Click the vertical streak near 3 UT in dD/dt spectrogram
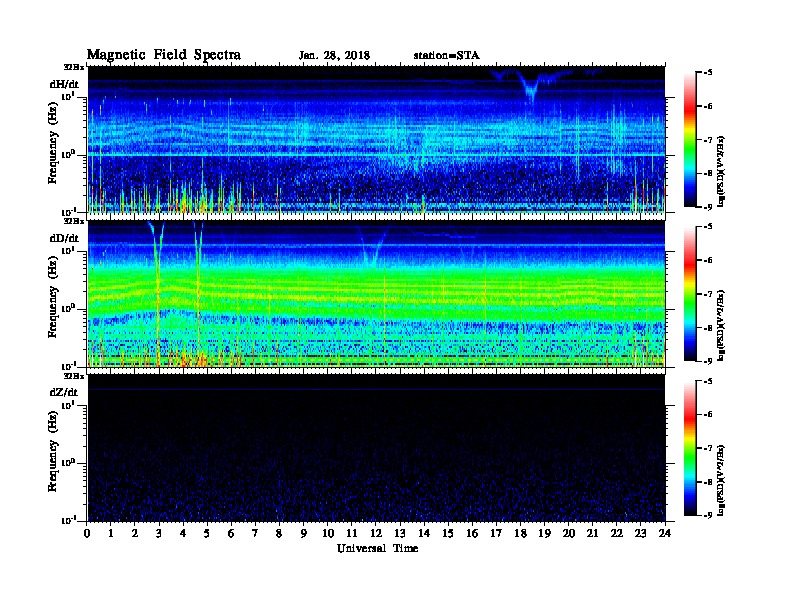This screenshot has height=612, width=792. coord(158,294)
